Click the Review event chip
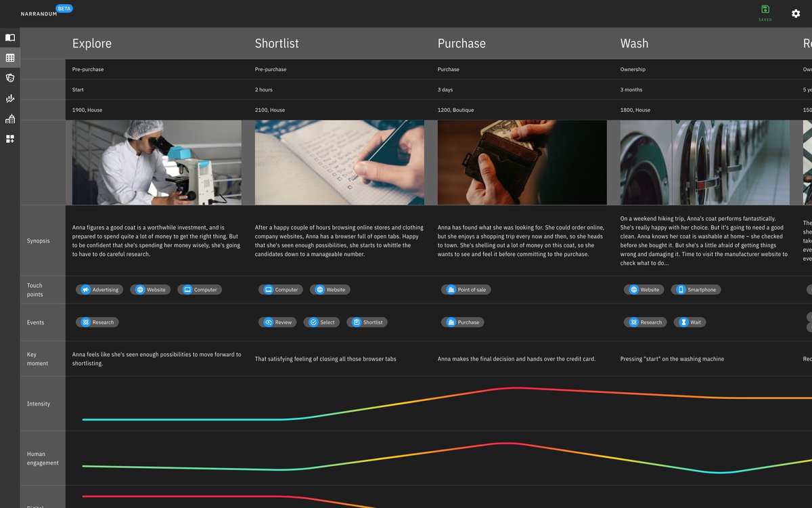 [277, 322]
